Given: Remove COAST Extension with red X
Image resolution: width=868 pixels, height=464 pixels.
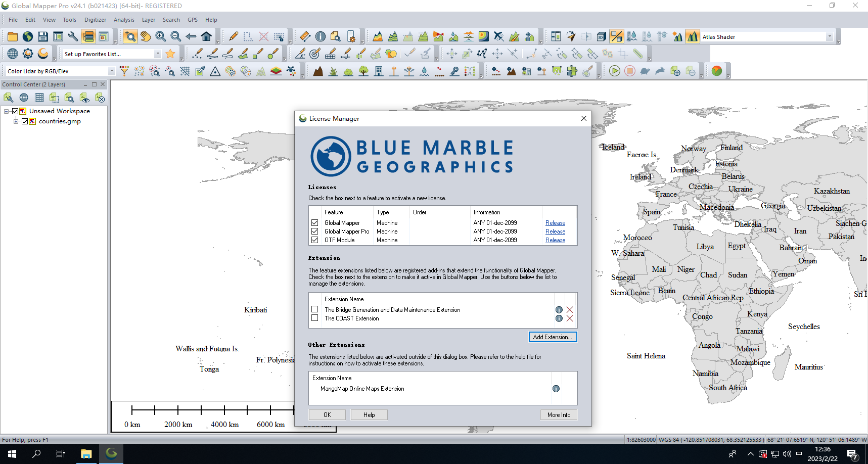Looking at the screenshot, I should tap(570, 318).
